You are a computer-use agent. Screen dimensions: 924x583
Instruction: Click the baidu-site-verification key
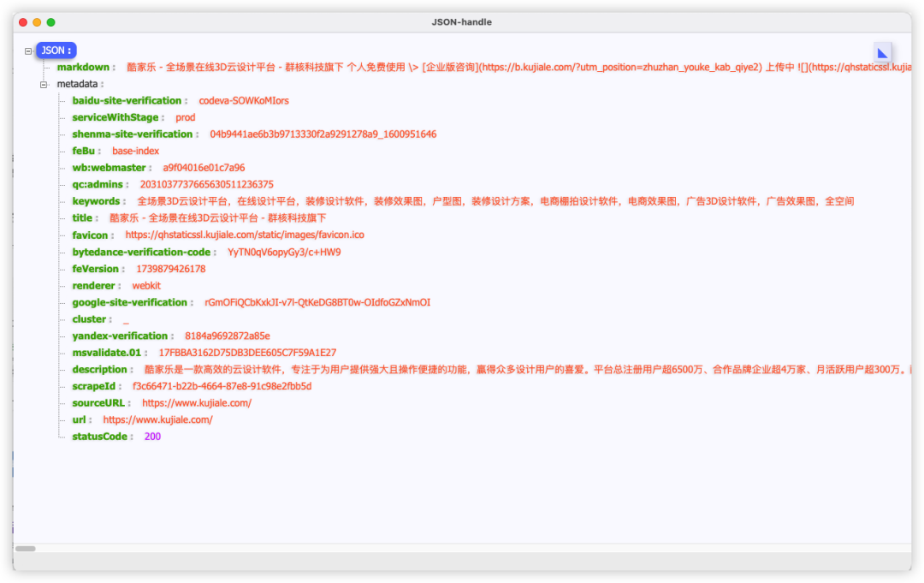click(127, 101)
